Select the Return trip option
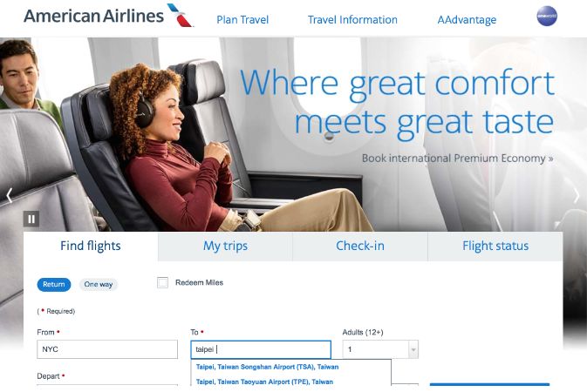This screenshot has width=587, height=392. click(x=54, y=284)
